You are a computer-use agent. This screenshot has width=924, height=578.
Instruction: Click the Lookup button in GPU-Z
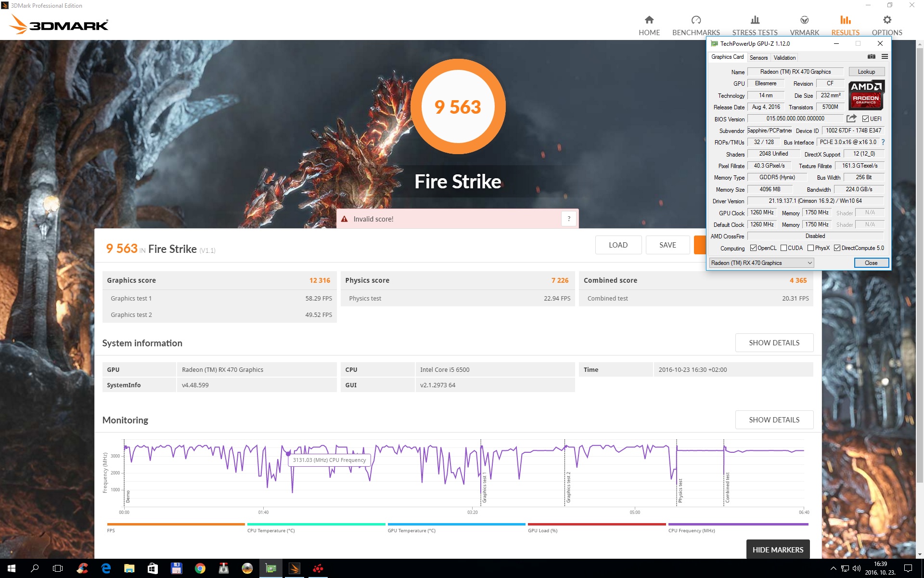point(866,72)
